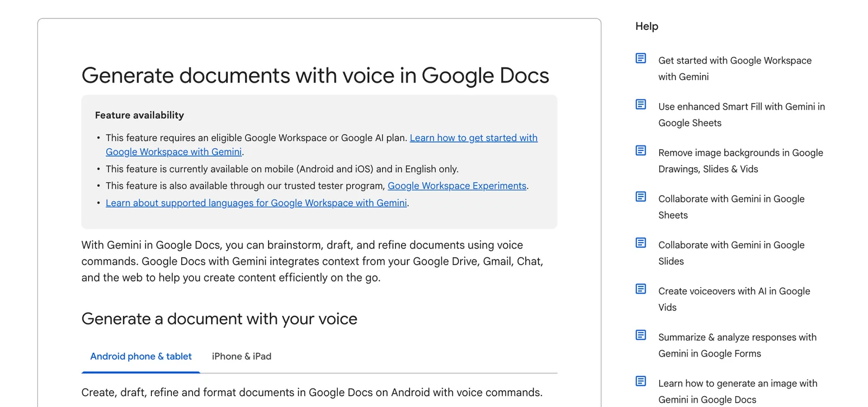Click the 'Generate a document with your voice' heading

click(x=219, y=319)
